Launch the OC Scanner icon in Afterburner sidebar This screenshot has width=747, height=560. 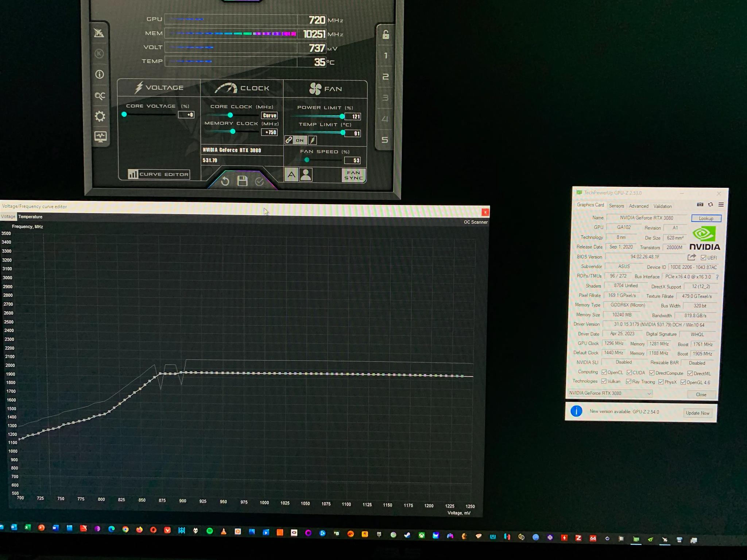[100, 96]
